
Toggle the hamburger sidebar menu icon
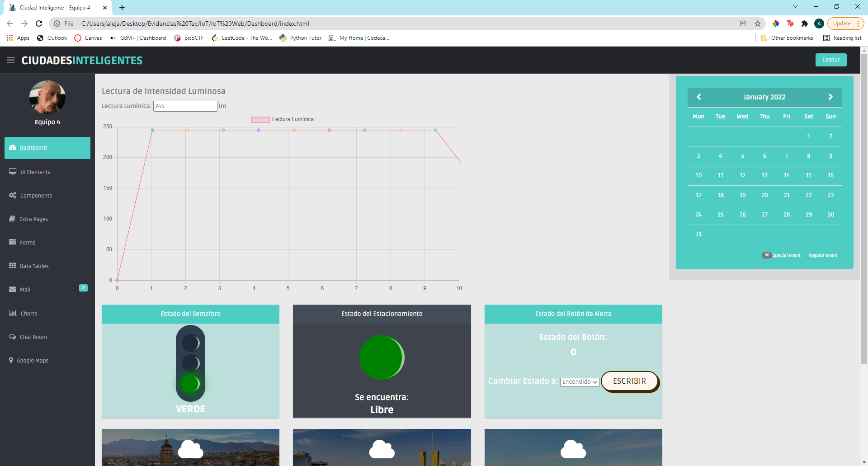(11, 60)
